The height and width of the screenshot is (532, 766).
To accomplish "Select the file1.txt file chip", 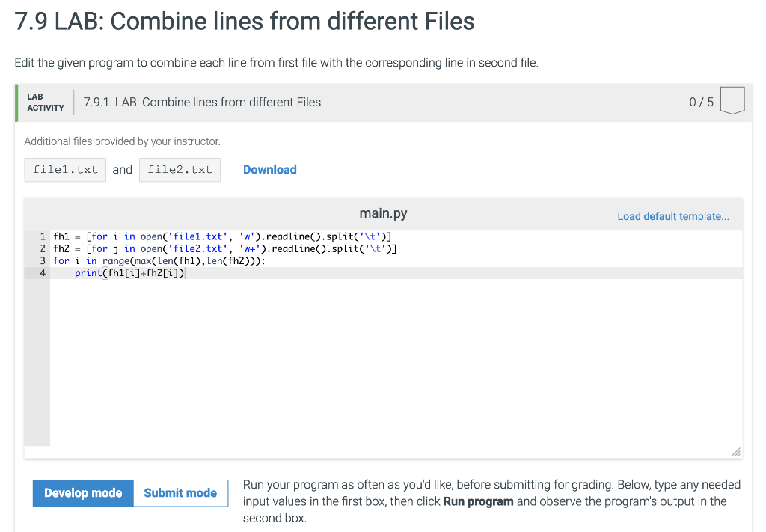I will point(64,170).
